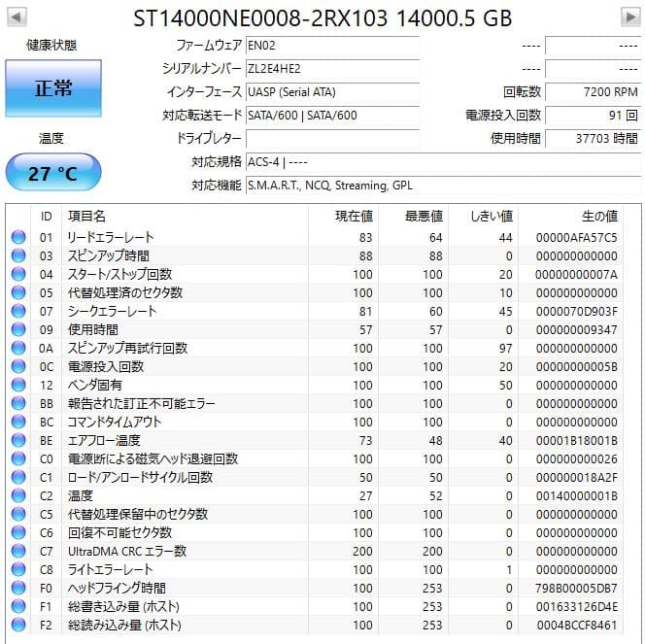The width and height of the screenshot is (645, 644).
Task: Click raw value 000000009347
Action: pyautogui.click(x=576, y=330)
